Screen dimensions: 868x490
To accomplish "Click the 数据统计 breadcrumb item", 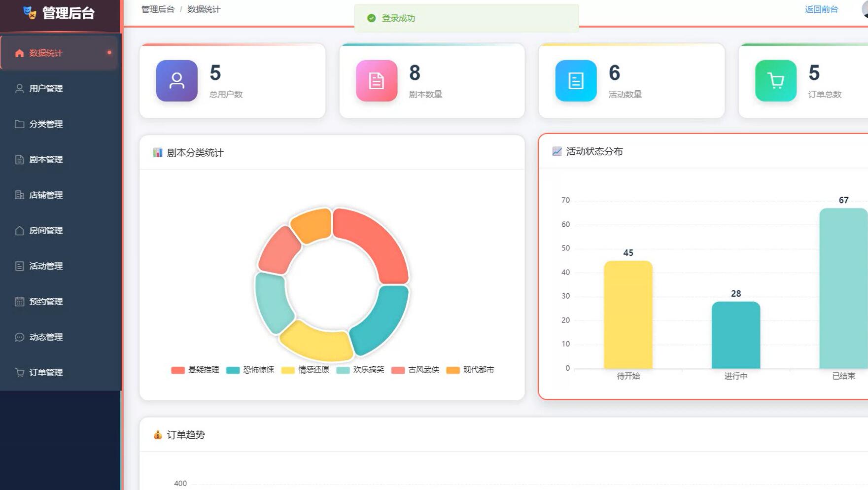I will coord(204,9).
